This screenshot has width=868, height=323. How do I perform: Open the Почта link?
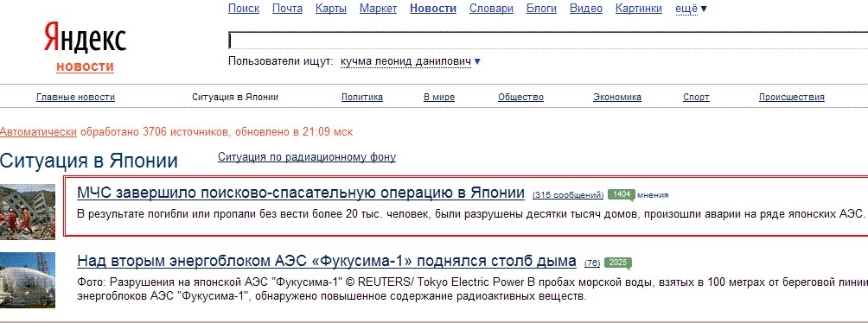[x=287, y=9]
